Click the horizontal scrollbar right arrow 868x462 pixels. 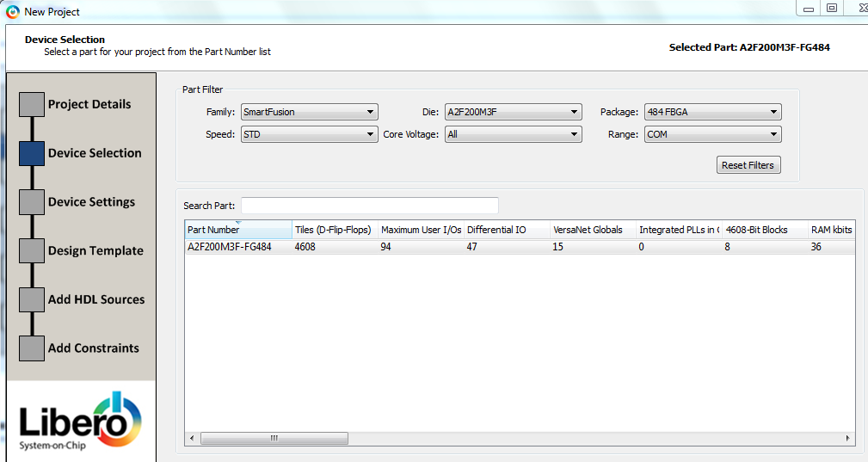[x=849, y=438]
